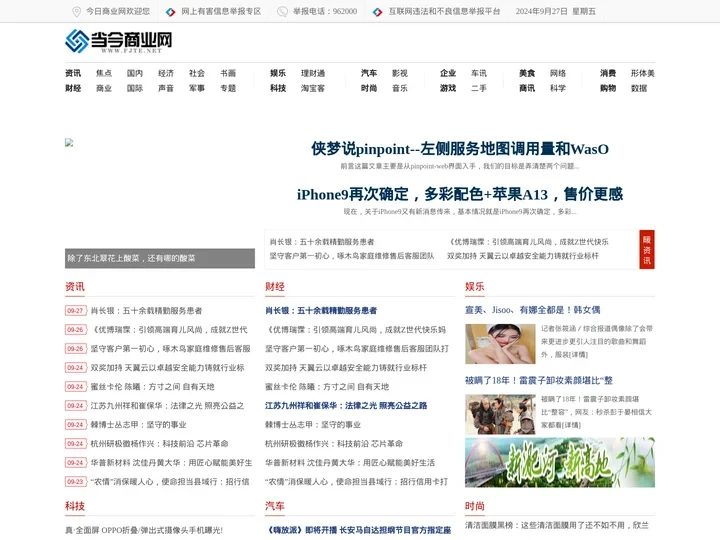Viewport: 720px width, 540px height.
Task: Open 09-23 item 农情消保暖人心 in 资讯
Action: [170, 482]
